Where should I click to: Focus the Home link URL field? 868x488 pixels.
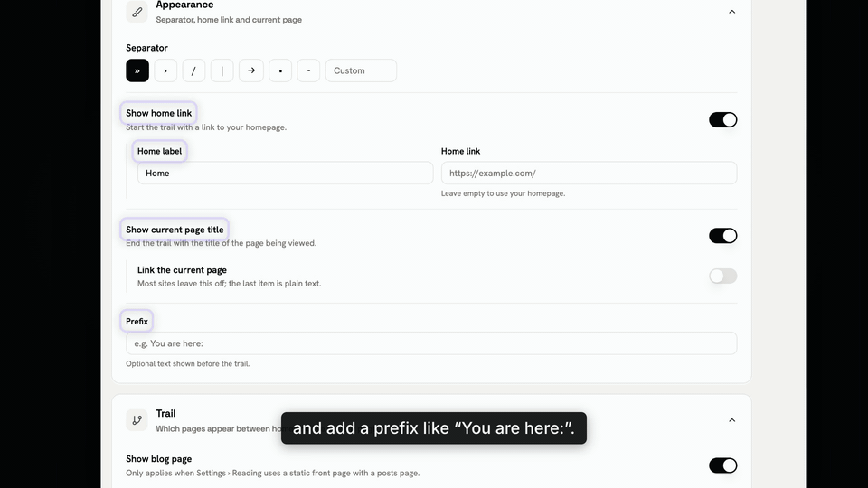pyautogui.click(x=589, y=173)
